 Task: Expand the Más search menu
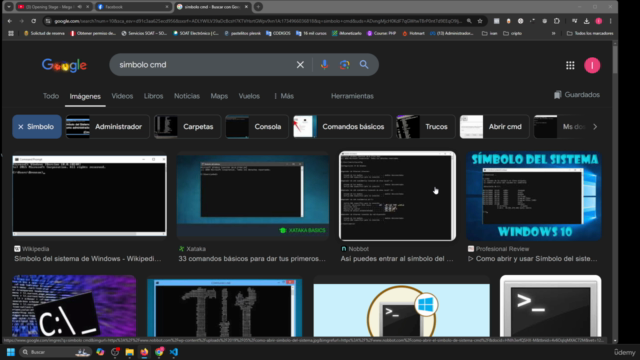(284, 96)
